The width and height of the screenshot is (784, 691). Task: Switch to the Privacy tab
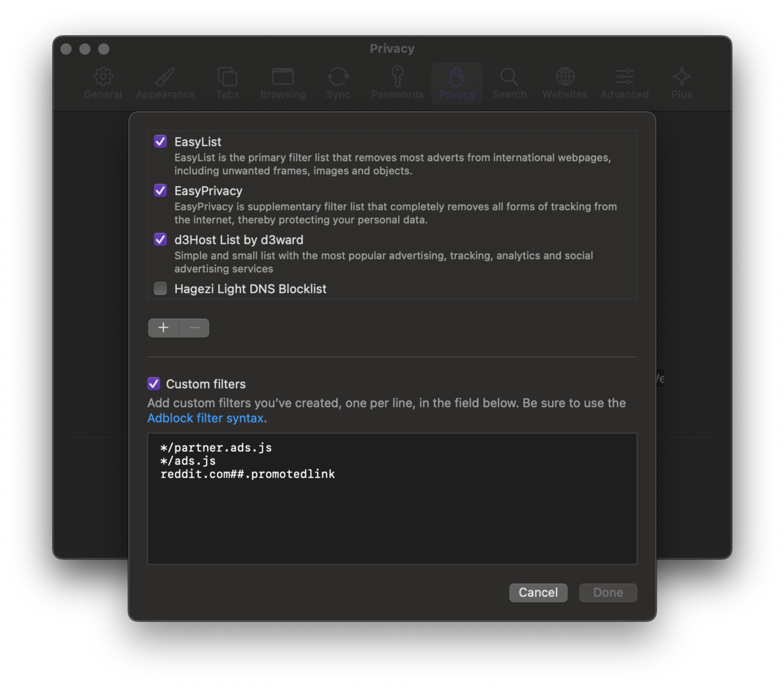click(456, 83)
